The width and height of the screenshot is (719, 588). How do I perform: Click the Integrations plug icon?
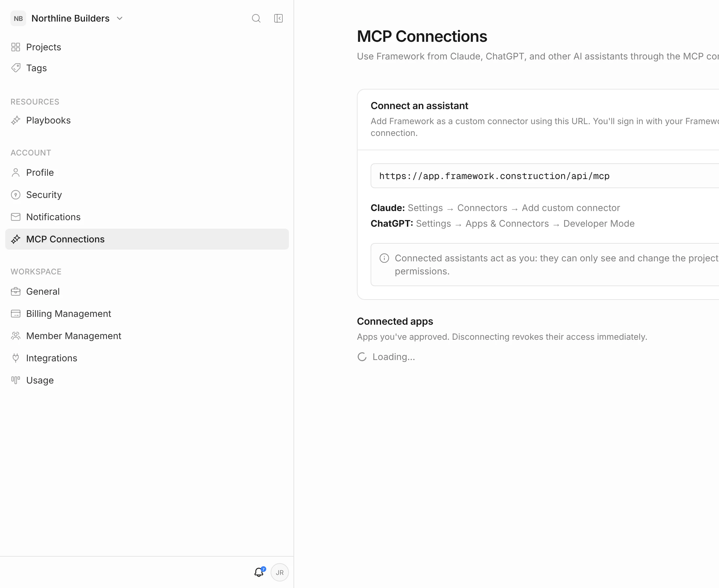pyautogui.click(x=16, y=358)
